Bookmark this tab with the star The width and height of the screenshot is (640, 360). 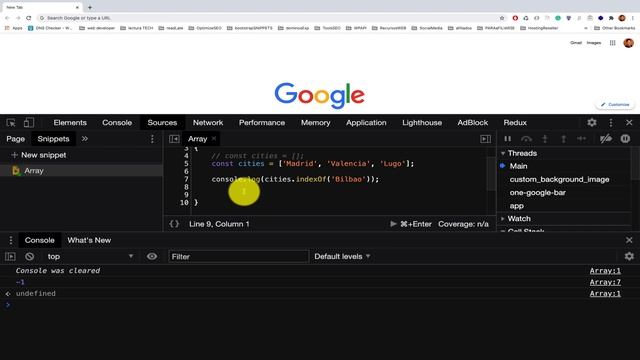(502, 18)
